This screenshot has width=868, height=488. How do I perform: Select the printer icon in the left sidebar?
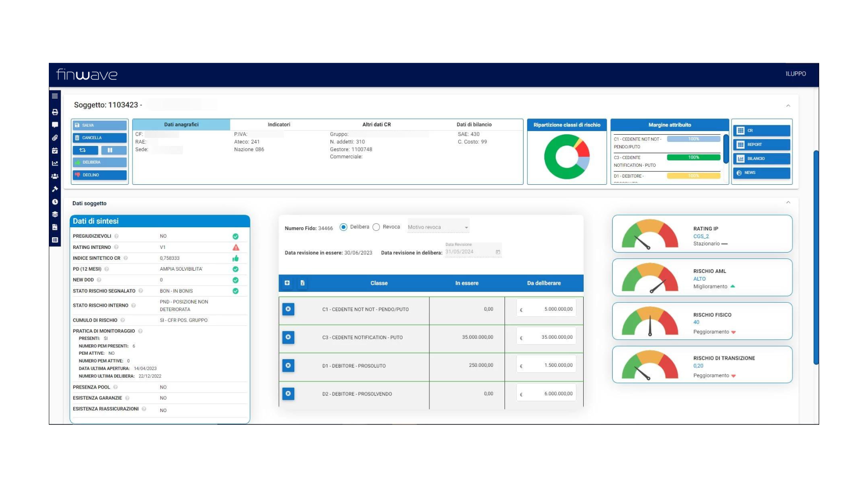tap(55, 113)
